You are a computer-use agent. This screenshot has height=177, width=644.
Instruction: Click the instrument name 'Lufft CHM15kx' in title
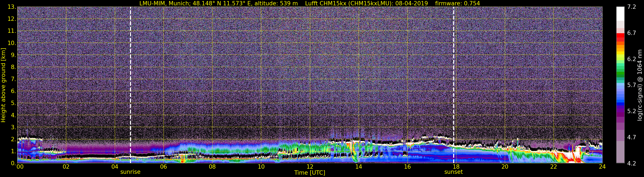tap(326, 3)
